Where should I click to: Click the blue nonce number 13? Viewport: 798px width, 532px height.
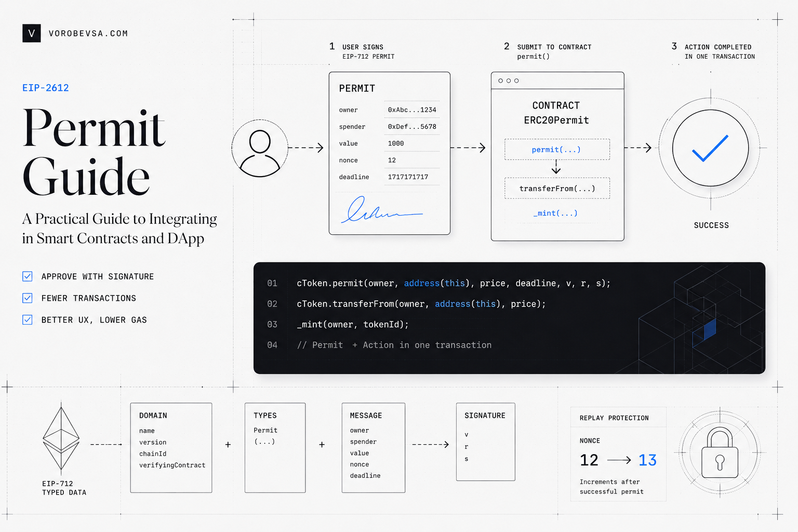click(647, 460)
